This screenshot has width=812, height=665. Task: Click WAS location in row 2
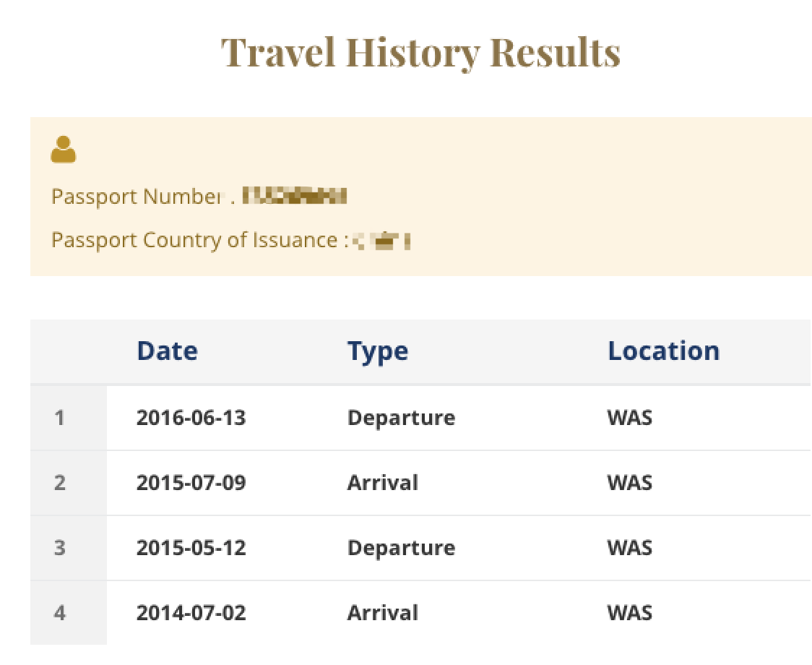[629, 483]
